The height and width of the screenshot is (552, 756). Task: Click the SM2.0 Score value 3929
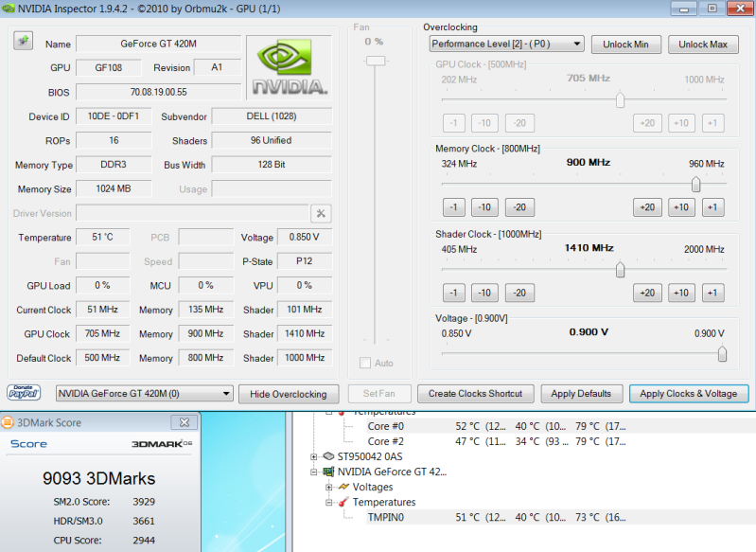point(144,501)
